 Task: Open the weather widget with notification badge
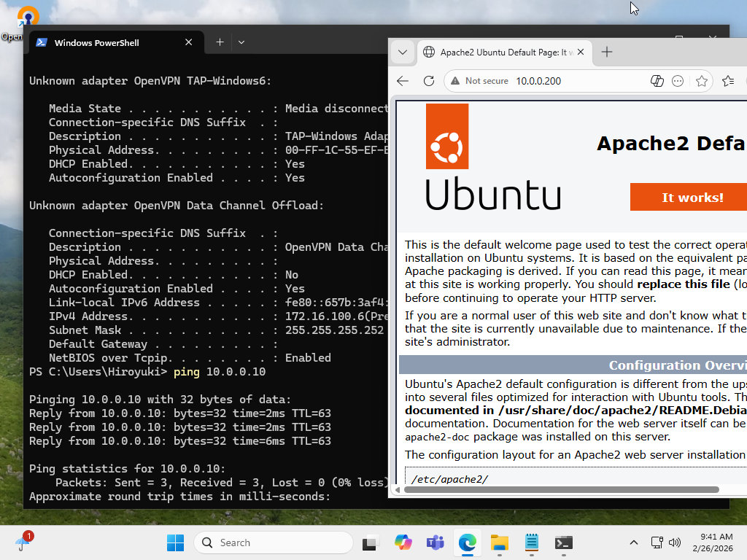23,542
